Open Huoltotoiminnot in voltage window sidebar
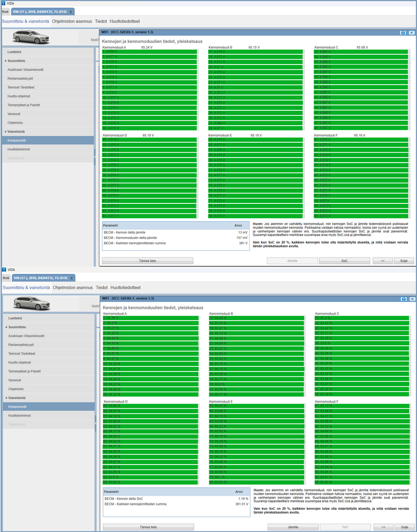The height and width of the screenshot is (532, 417). (47, 149)
